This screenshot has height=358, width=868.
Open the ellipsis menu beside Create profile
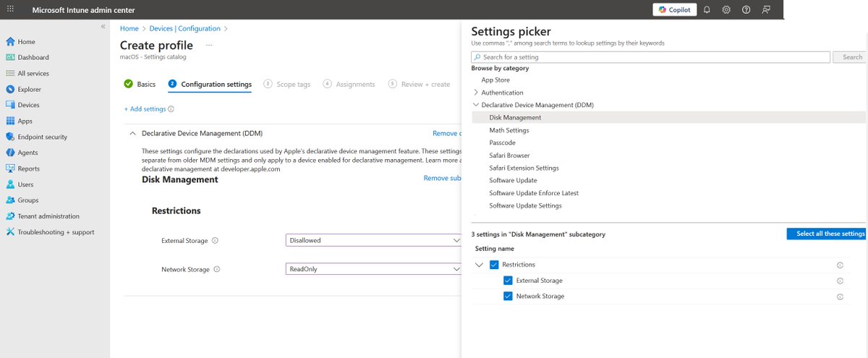coord(210,45)
